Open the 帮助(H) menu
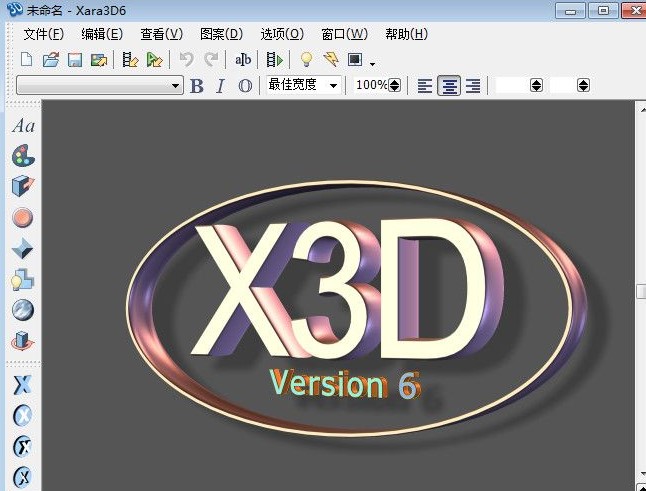 pos(407,34)
